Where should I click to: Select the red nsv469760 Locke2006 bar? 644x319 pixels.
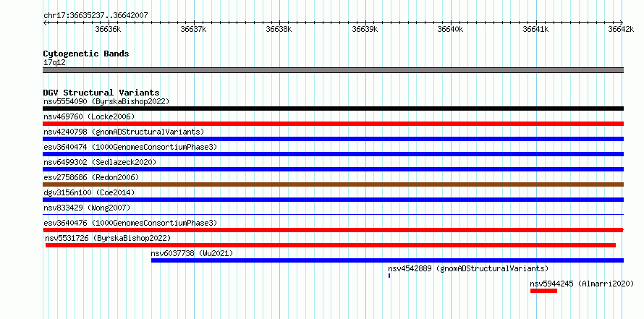333,124
